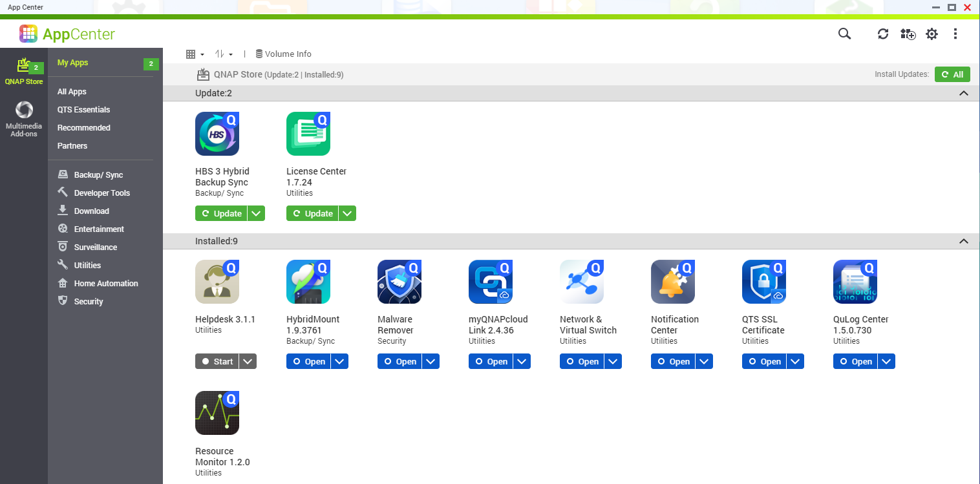
Task: Collapse the Installed:9 section
Action: pos(964,241)
